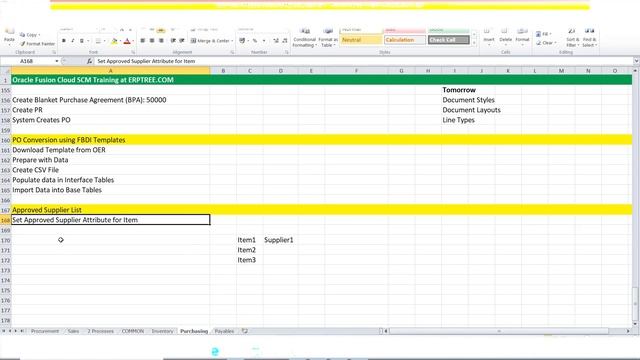
Task: Switch to the COMMON sheet tab
Action: (133, 331)
